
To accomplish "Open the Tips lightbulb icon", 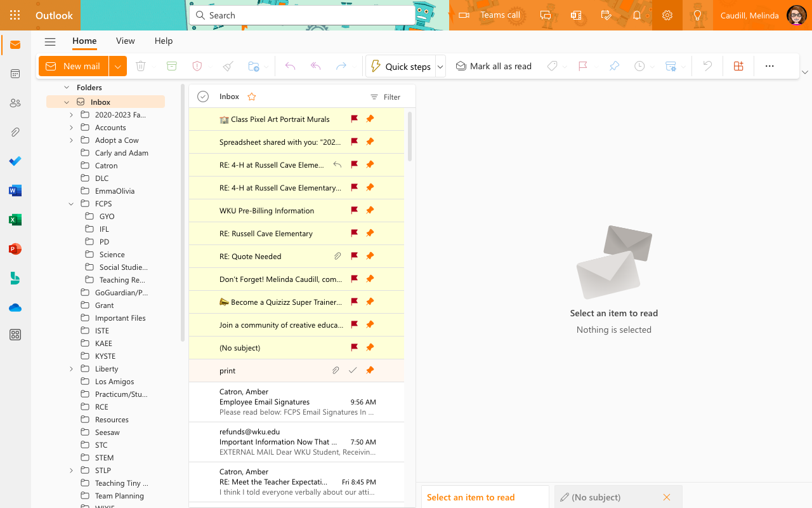I will [697, 15].
